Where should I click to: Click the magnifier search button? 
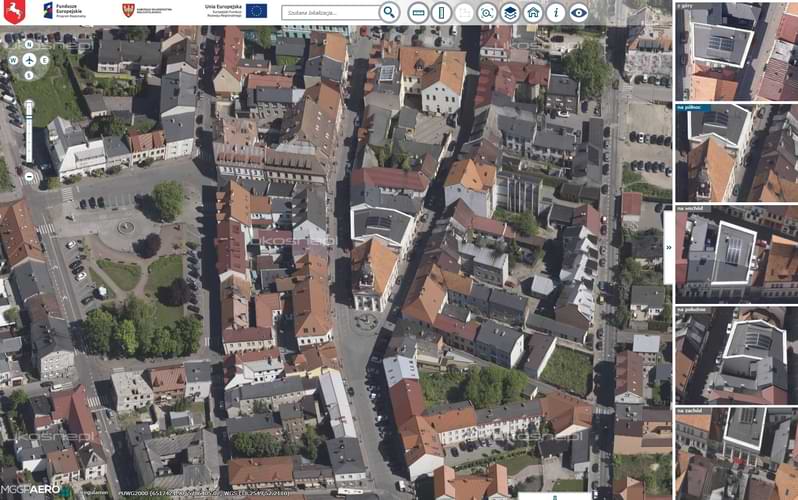[390, 12]
